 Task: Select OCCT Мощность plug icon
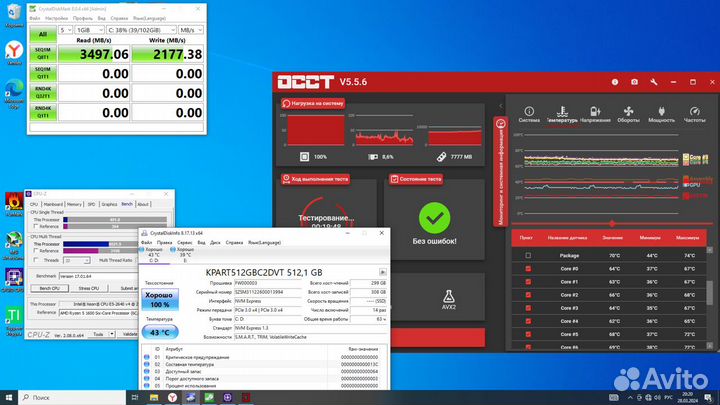pyautogui.click(x=661, y=111)
